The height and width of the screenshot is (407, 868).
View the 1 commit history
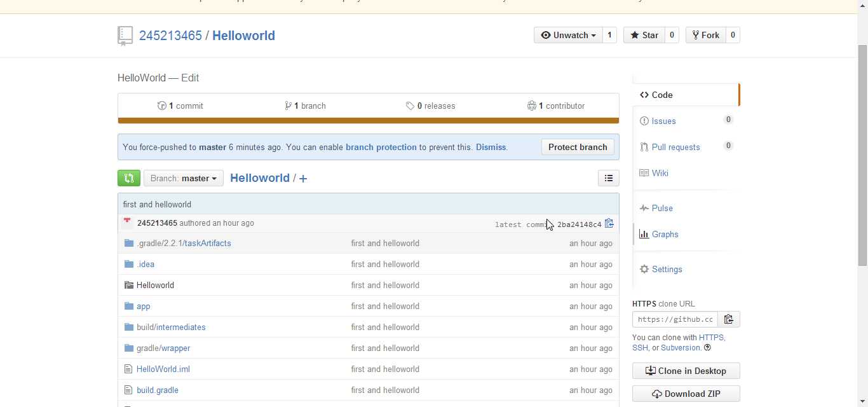180,106
